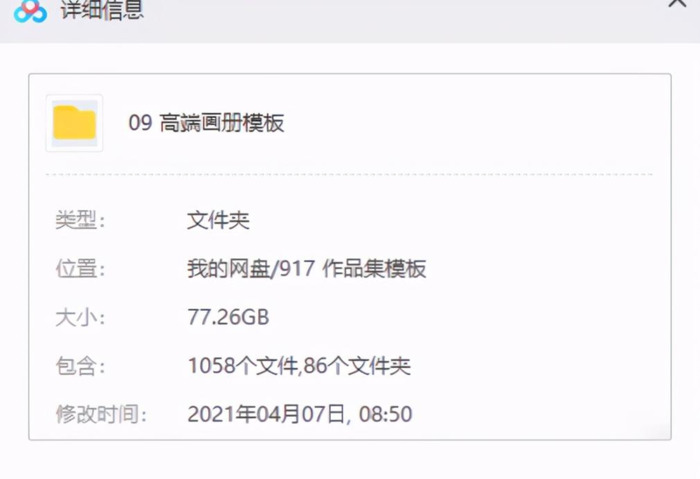Click the 86个文件夹 count text
Image resolution: width=700 pixels, height=479 pixels.
pyautogui.click(x=357, y=366)
